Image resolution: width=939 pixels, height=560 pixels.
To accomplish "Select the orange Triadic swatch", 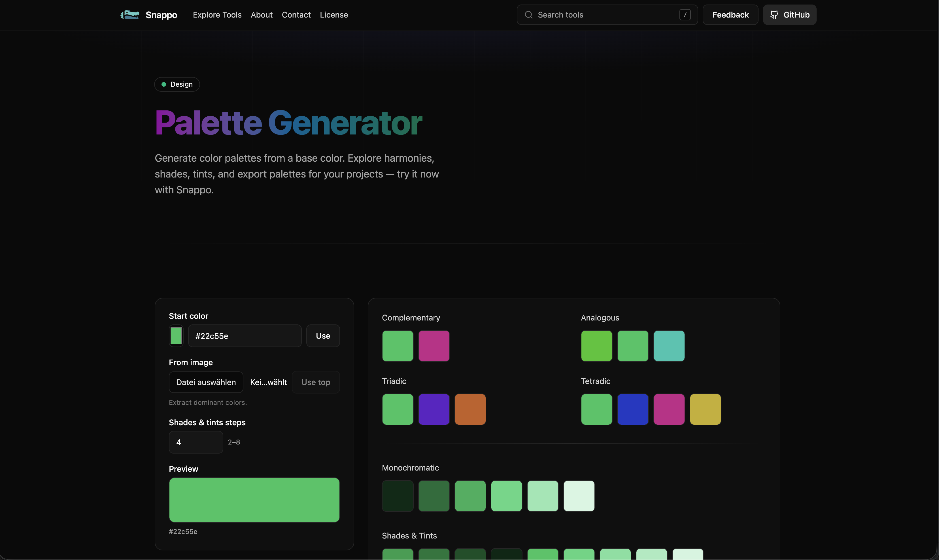I will pos(470,409).
